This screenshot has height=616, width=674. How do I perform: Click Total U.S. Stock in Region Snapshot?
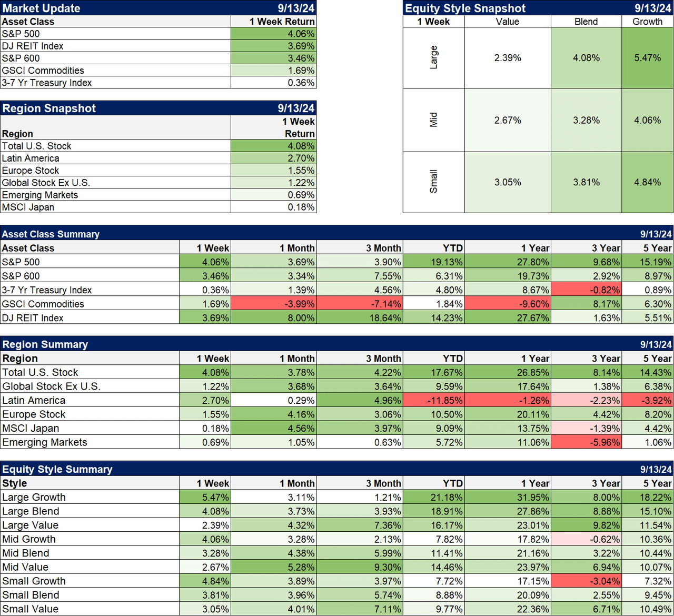(x=36, y=146)
